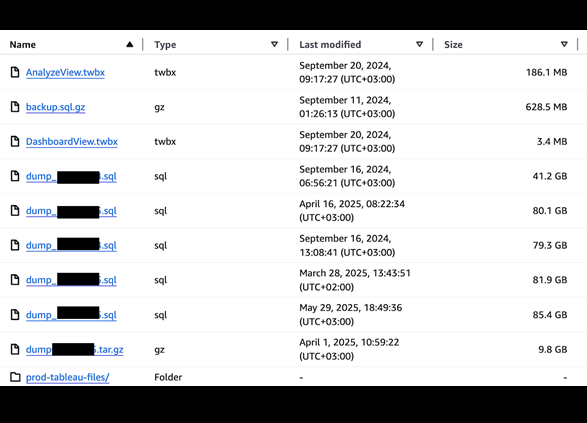Click the Last modified column header
Viewport: 587px width, 423px height.
[x=330, y=45]
